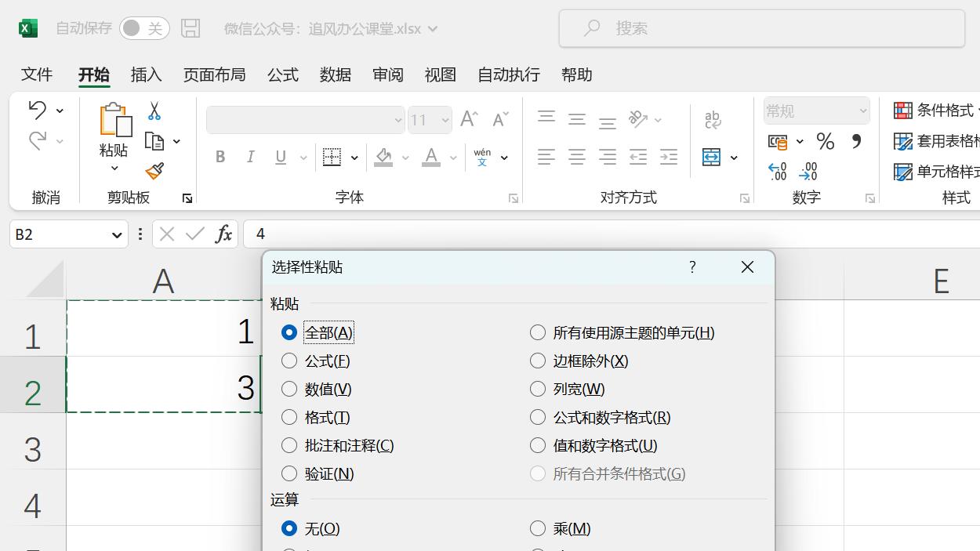The image size is (980, 551).
Task: Choose the 列宽(W) radio button
Action: click(538, 389)
